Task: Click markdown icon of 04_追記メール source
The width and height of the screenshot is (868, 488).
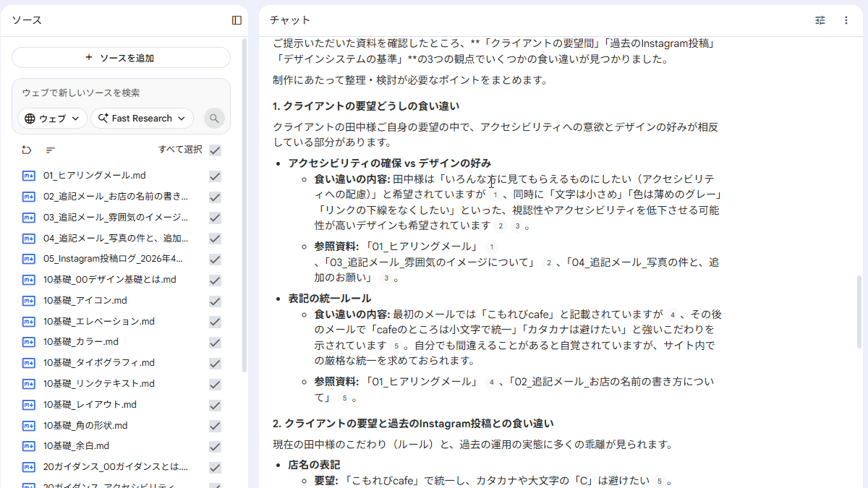Action: (x=29, y=239)
